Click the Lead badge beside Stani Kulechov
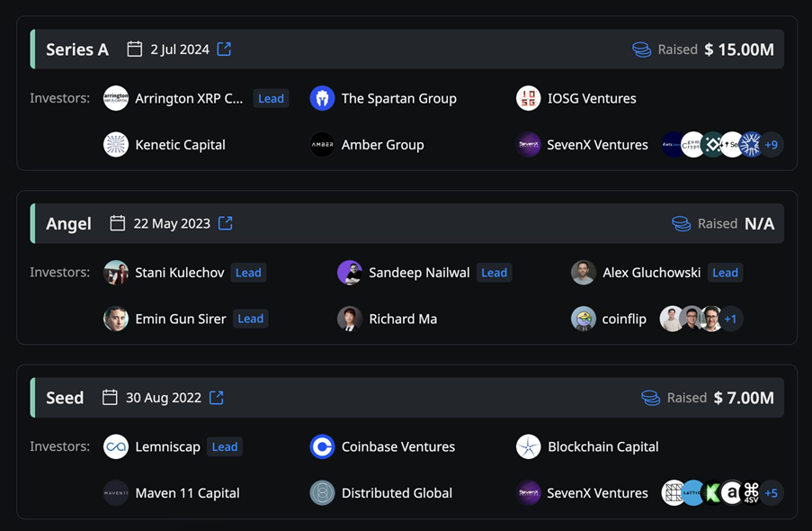The width and height of the screenshot is (812, 531). click(x=248, y=273)
